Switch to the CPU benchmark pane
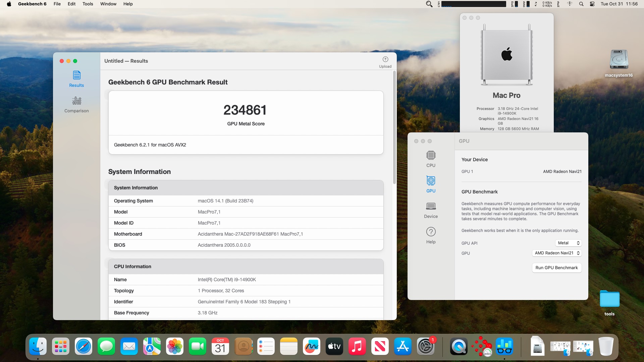Viewport: 644px width, 362px height. pos(431,159)
